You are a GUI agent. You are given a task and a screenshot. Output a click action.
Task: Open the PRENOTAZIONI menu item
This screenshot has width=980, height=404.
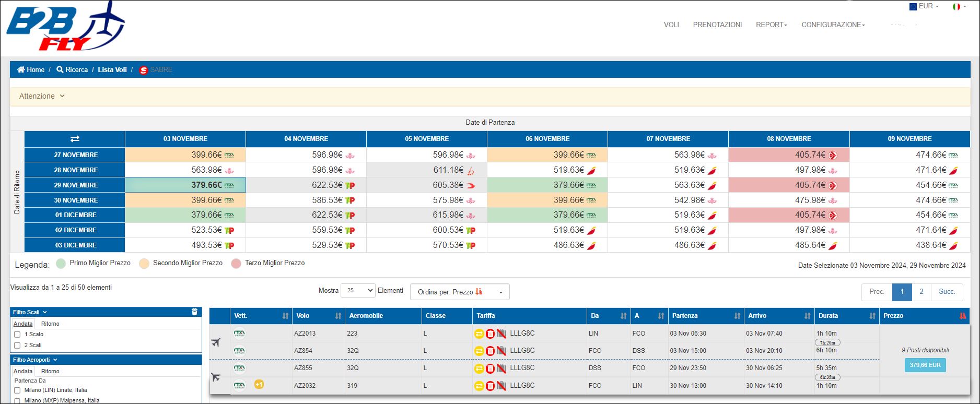click(717, 25)
